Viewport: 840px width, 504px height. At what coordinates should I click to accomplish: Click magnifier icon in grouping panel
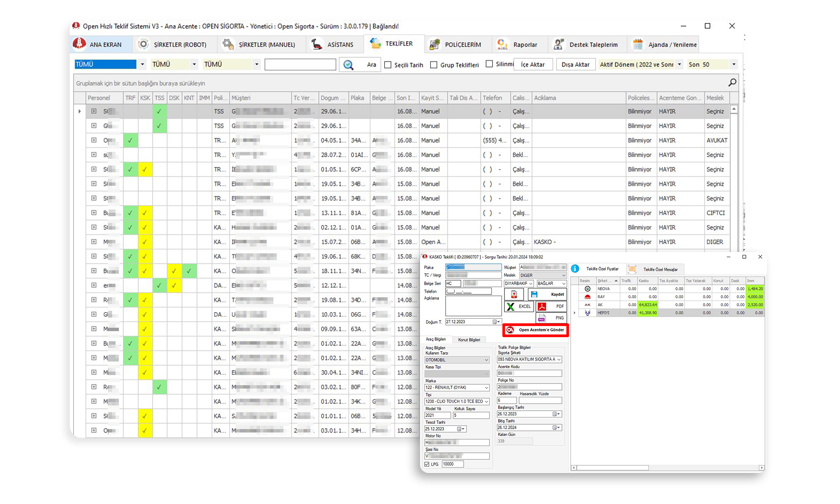pyautogui.click(x=732, y=83)
